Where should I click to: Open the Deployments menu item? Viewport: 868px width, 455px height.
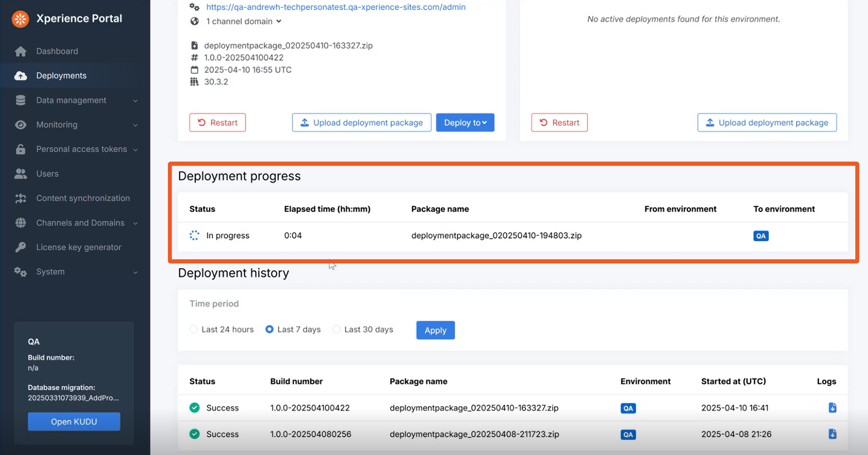61,76
